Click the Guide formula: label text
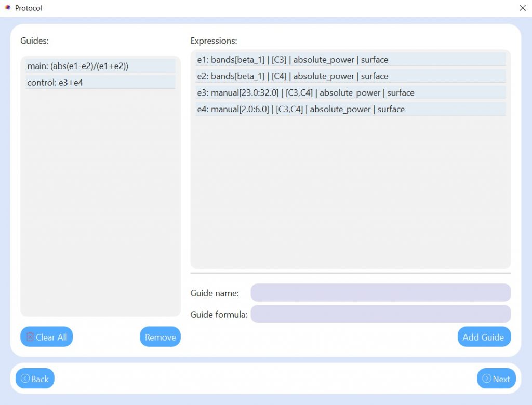 tap(219, 315)
